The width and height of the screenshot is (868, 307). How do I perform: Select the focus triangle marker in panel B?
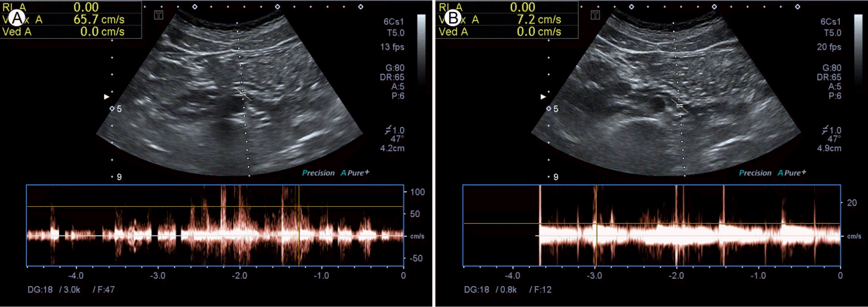coord(543,97)
